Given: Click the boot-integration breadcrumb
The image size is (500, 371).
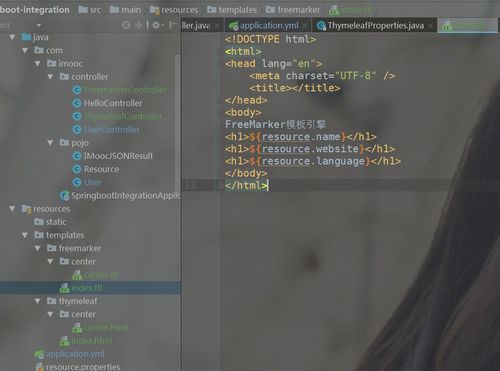Looking at the screenshot, I should point(35,10).
